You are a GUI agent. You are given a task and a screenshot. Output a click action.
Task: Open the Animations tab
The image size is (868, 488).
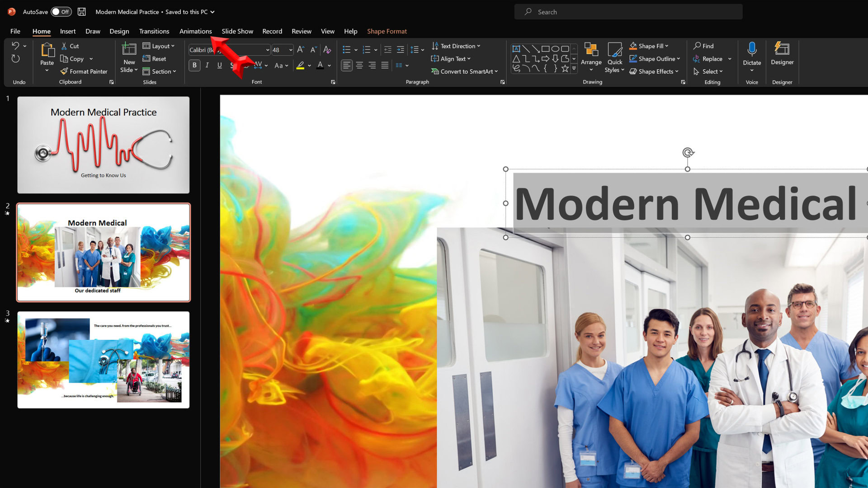[x=195, y=31]
